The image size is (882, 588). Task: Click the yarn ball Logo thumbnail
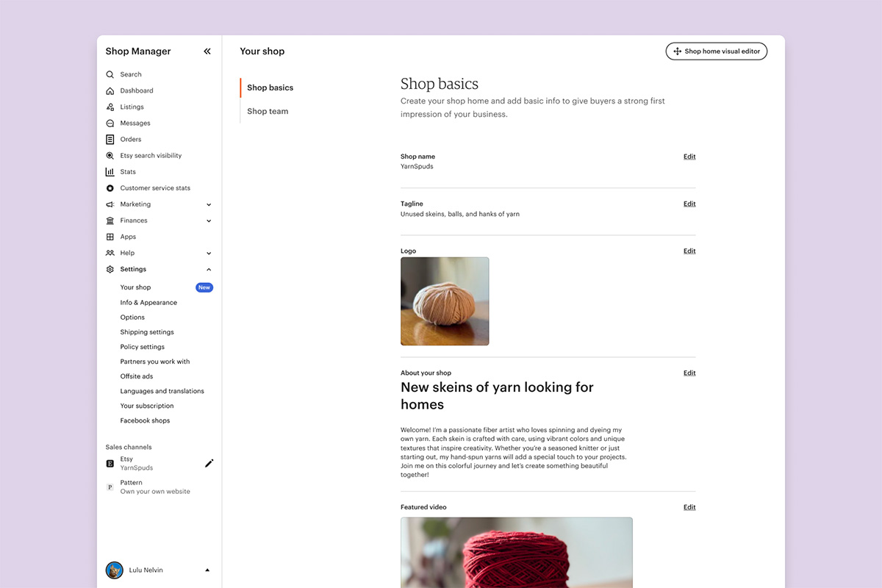click(444, 301)
